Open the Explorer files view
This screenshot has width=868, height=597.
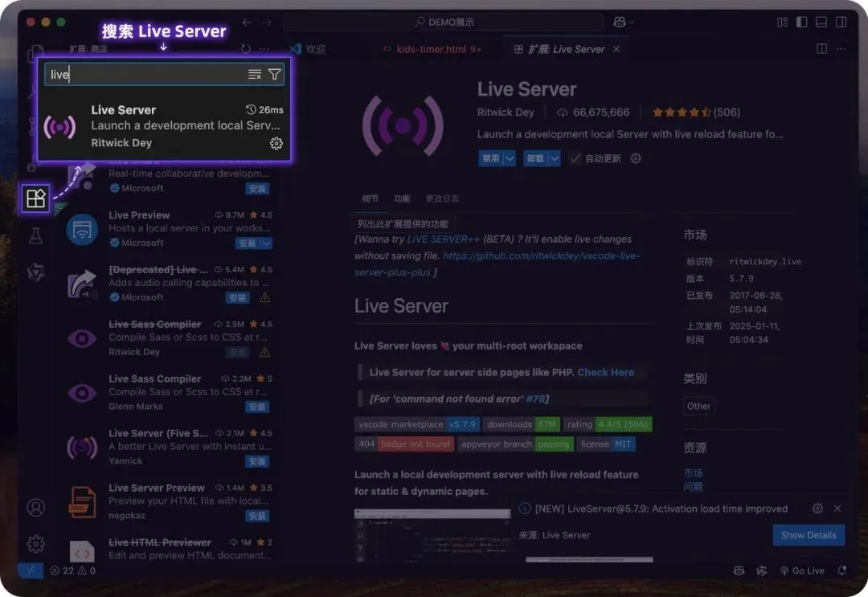36,53
